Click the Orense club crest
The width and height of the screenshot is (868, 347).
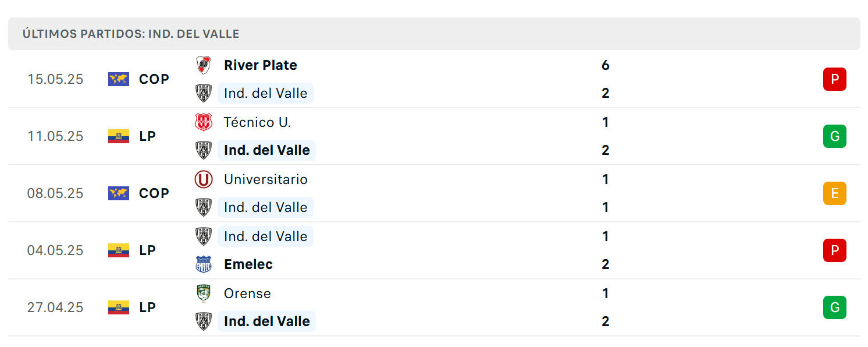pos(203,293)
